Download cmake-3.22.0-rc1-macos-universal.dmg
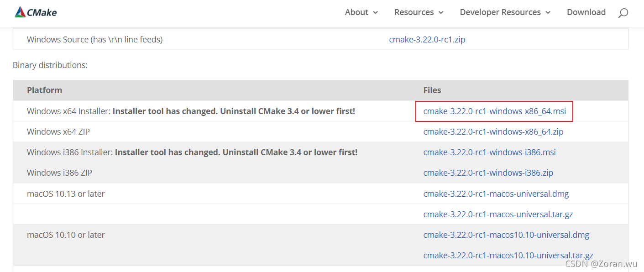The image size is (644, 272). pos(496,194)
